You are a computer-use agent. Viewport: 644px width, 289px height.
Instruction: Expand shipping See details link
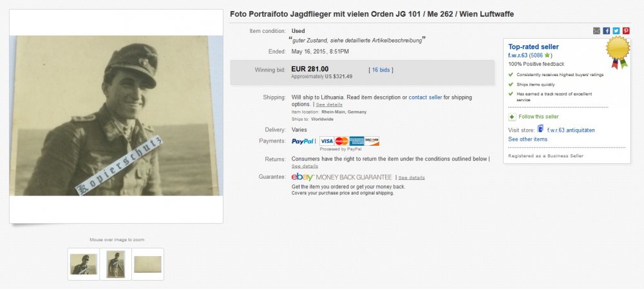click(329, 105)
